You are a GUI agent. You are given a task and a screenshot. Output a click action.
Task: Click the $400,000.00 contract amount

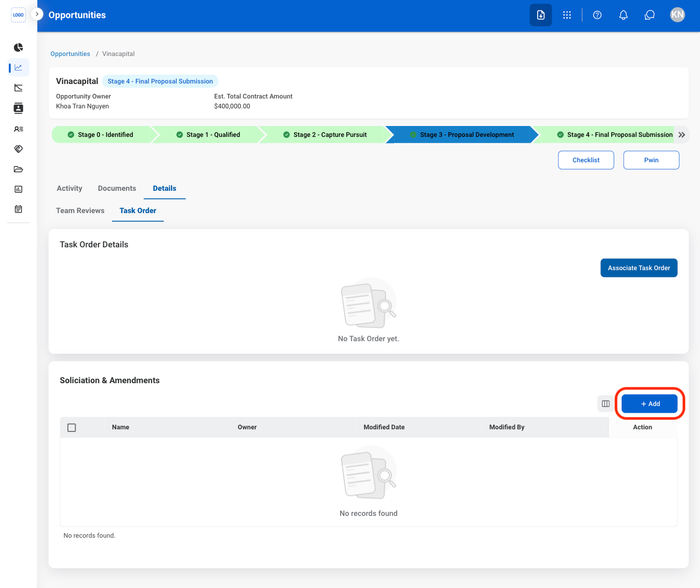pos(232,106)
